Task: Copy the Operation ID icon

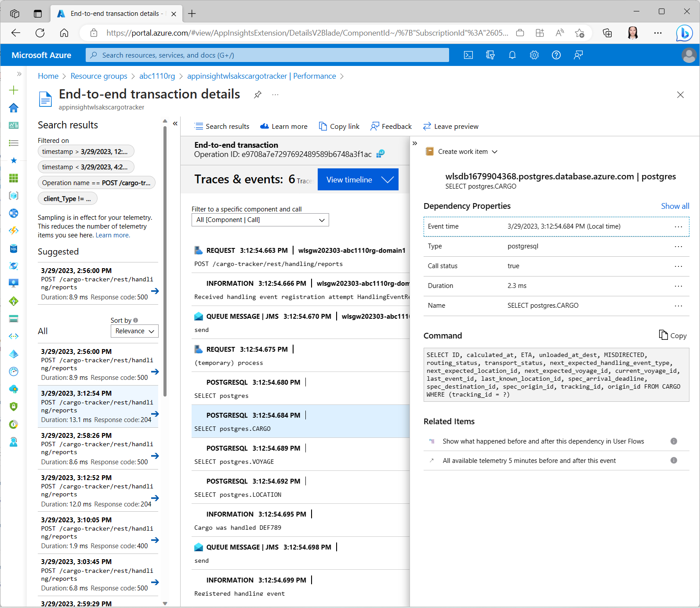Action: pyautogui.click(x=381, y=153)
